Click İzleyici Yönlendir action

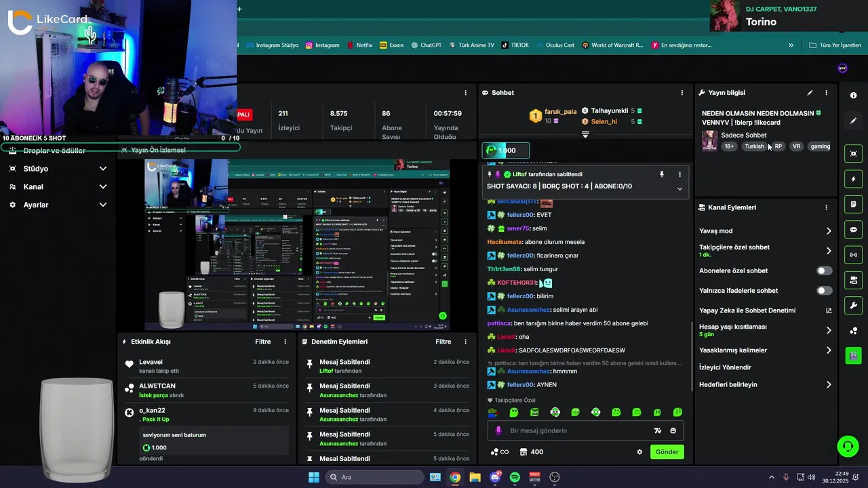coord(725,367)
